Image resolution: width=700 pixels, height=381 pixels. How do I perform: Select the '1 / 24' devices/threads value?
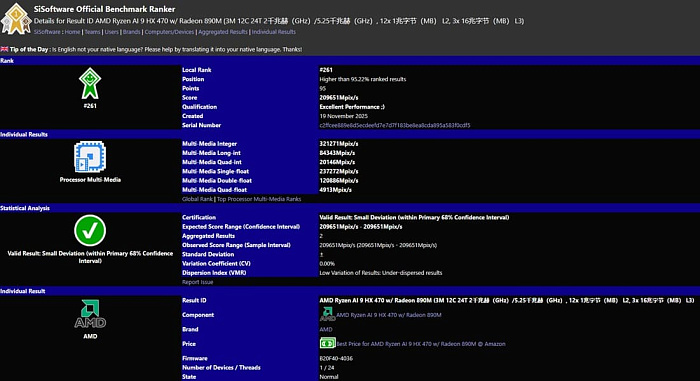(326, 368)
